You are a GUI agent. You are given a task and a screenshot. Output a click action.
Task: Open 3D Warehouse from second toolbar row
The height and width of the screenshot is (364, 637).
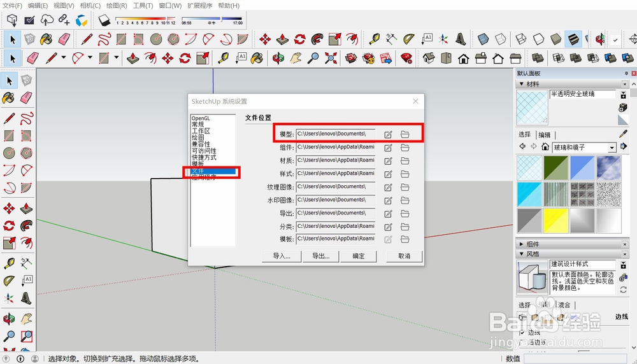point(351,58)
